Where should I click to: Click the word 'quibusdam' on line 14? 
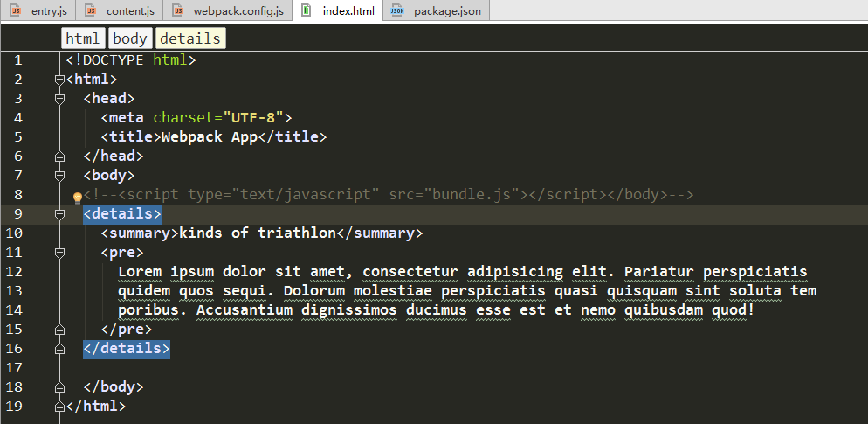pyautogui.click(x=663, y=310)
